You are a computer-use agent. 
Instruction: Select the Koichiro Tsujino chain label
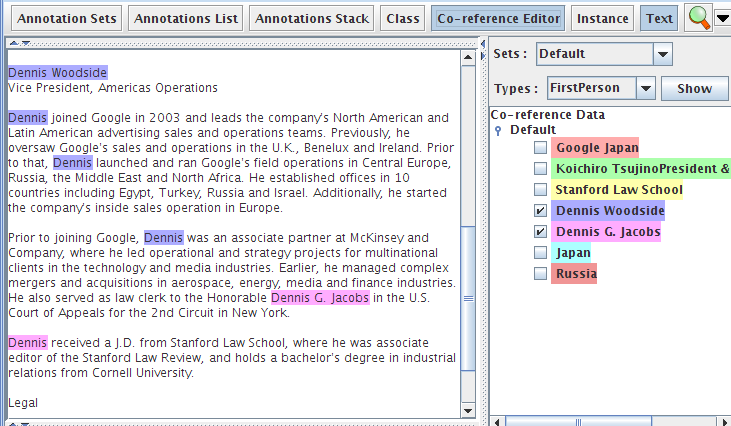(x=641, y=169)
